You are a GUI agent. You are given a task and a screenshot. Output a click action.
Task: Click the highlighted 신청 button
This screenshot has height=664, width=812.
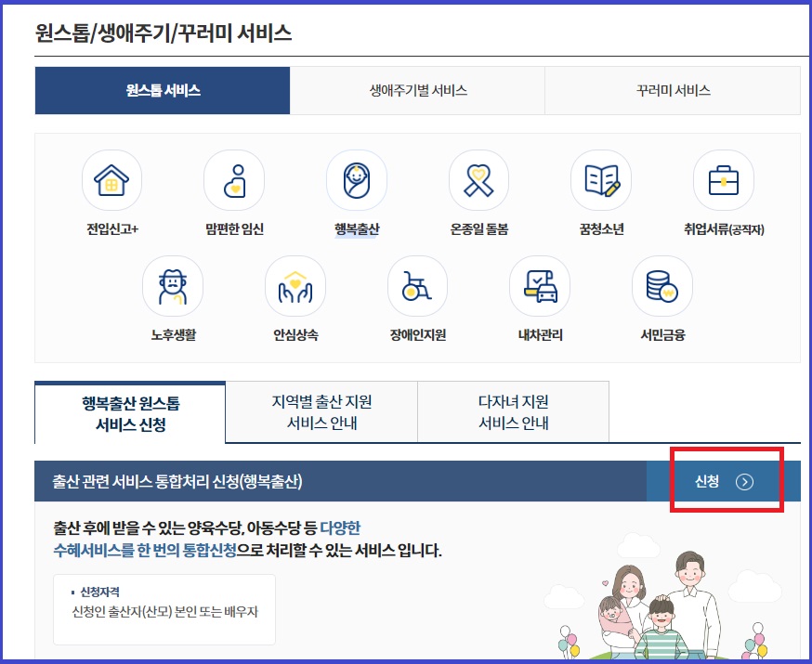(720, 481)
